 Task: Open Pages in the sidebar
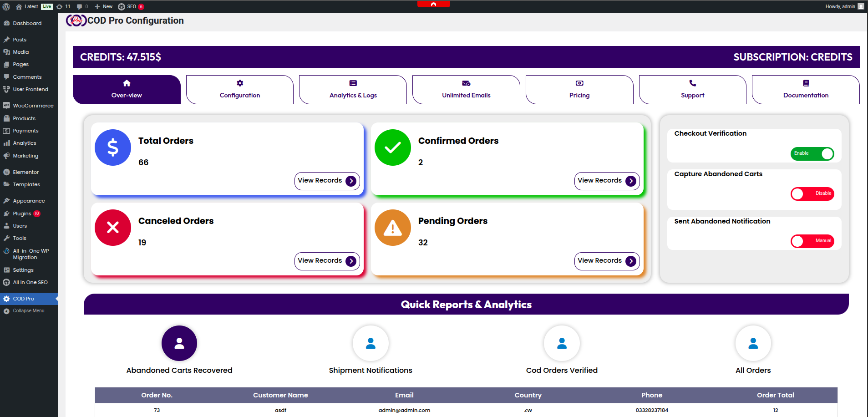(29, 64)
